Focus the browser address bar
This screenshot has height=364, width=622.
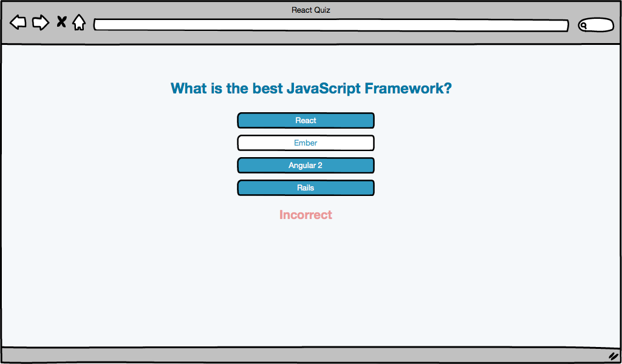pos(331,25)
